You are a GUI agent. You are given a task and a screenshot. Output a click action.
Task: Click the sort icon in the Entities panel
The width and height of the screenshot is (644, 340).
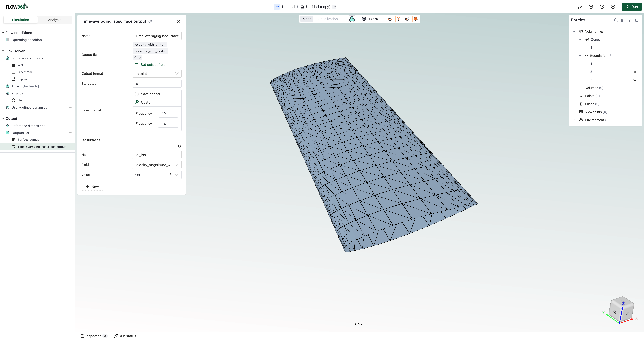[623, 20]
